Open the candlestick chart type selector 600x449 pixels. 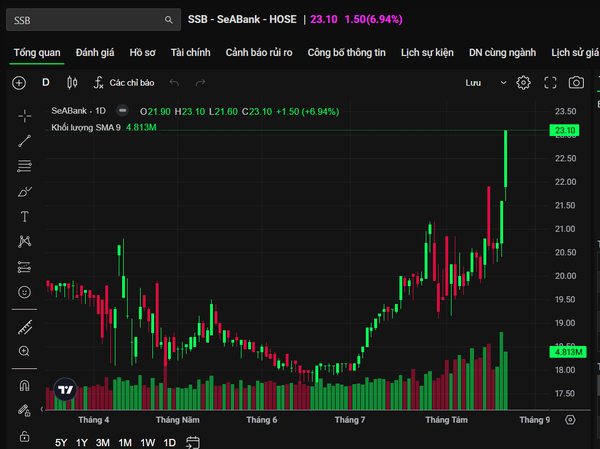pos(72,83)
